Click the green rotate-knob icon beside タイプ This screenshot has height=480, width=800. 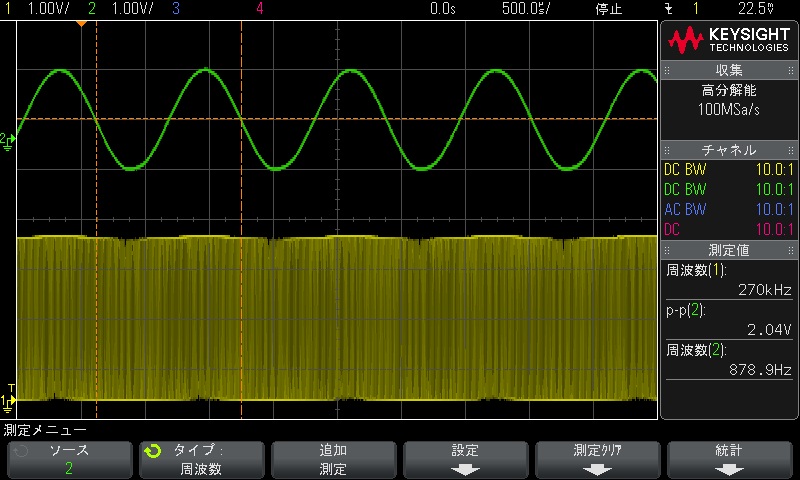(x=152, y=451)
